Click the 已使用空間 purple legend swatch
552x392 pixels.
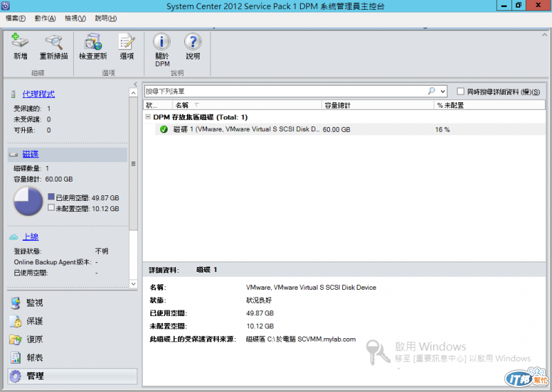coord(51,197)
